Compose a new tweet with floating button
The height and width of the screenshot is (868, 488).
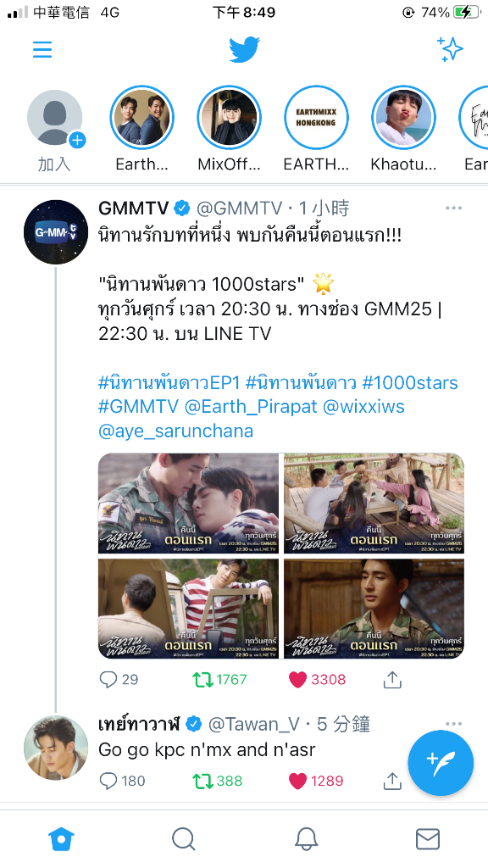tap(441, 763)
